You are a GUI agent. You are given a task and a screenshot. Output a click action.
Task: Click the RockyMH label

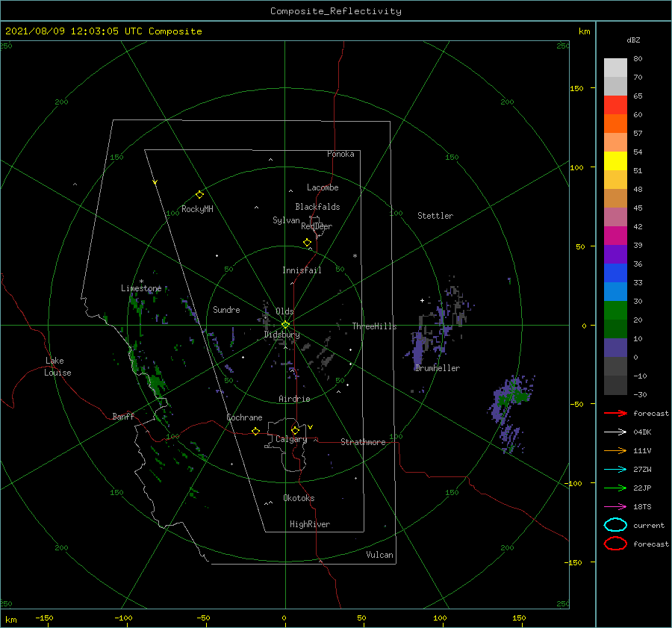pos(197,209)
